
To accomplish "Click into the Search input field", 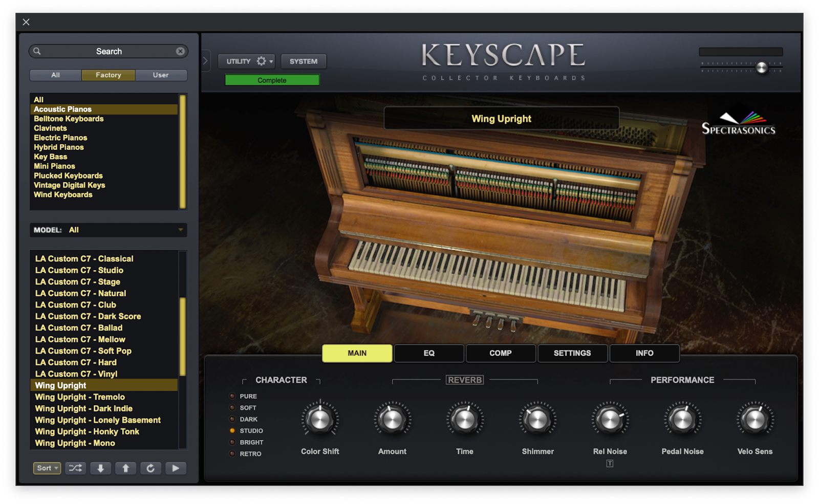I will [x=109, y=51].
